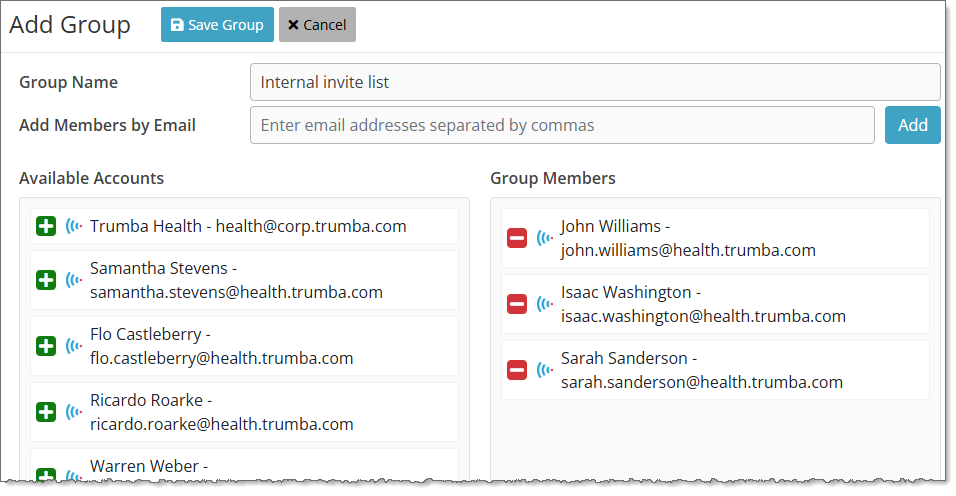This screenshot has height=496, width=956.
Task: Click the Add Members by Email field
Action: point(562,125)
